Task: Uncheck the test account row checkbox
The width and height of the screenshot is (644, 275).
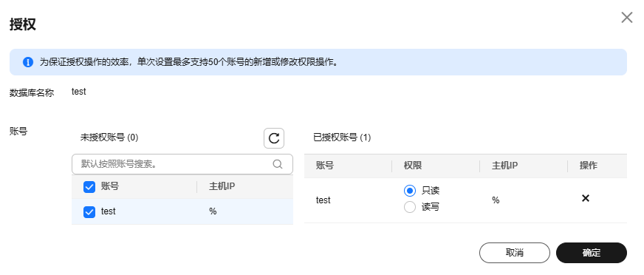Action: coord(89,211)
